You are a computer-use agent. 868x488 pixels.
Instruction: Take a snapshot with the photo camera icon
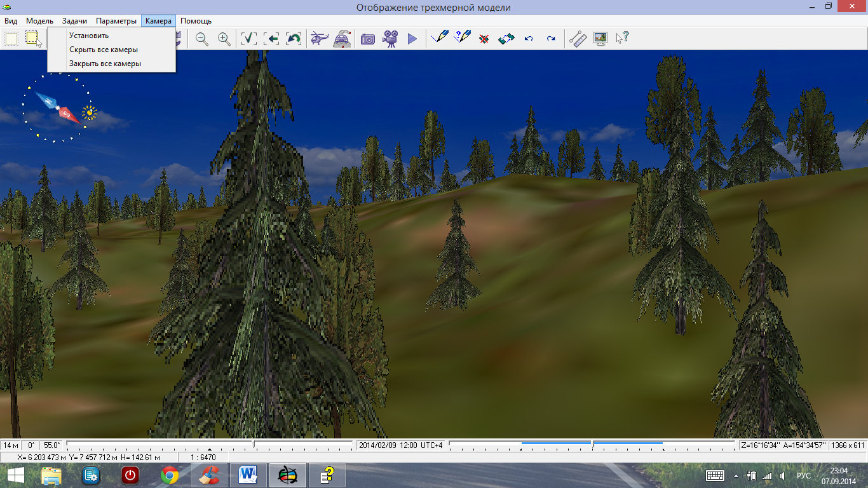click(x=368, y=39)
